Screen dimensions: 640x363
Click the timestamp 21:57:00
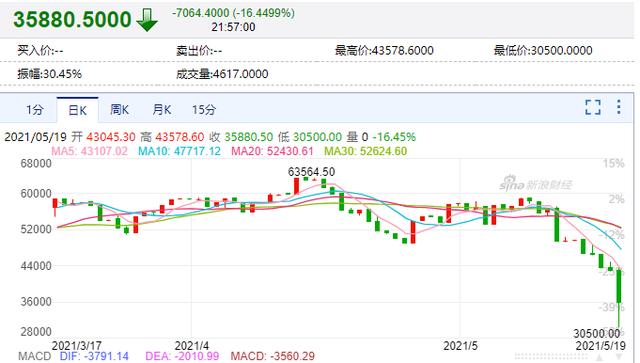pyautogui.click(x=233, y=27)
